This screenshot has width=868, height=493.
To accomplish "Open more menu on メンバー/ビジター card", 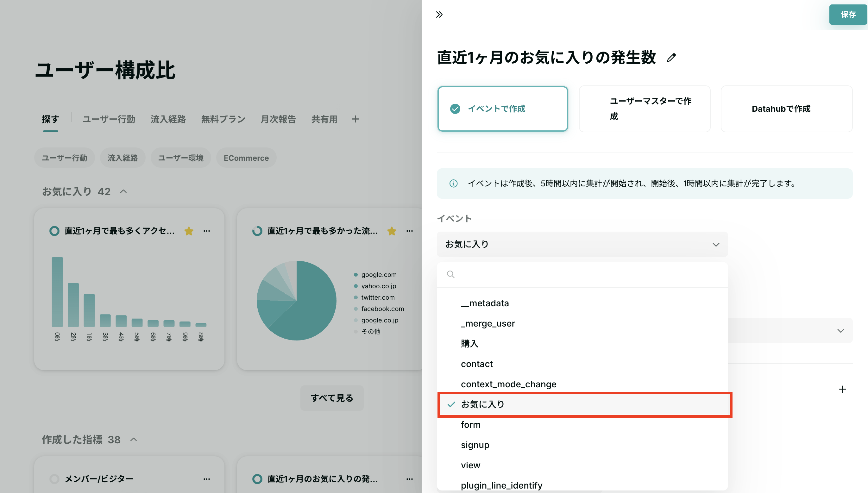I will (x=207, y=479).
